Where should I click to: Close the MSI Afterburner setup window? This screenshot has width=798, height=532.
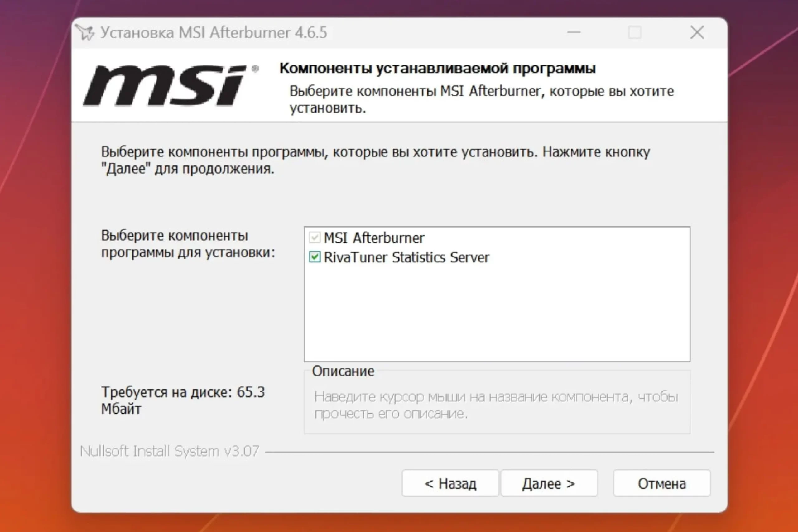[697, 33]
